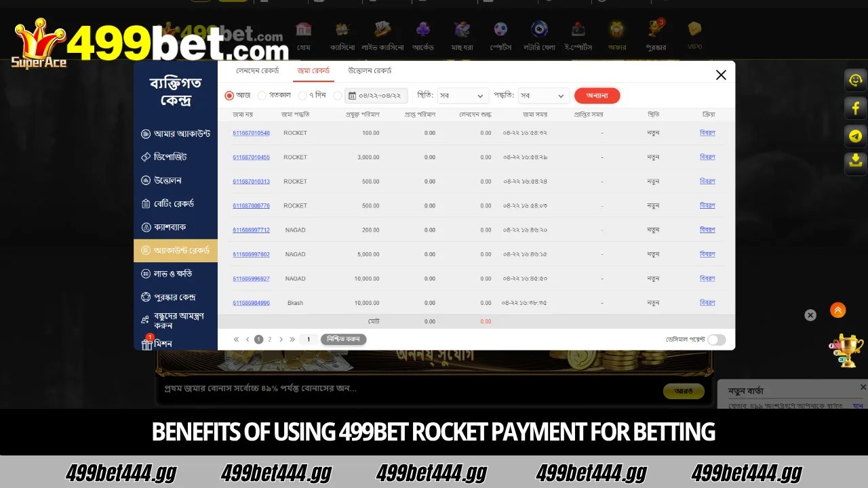
Task: Select the গতকাল (yesterday) radio button
Action: click(x=262, y=96)
